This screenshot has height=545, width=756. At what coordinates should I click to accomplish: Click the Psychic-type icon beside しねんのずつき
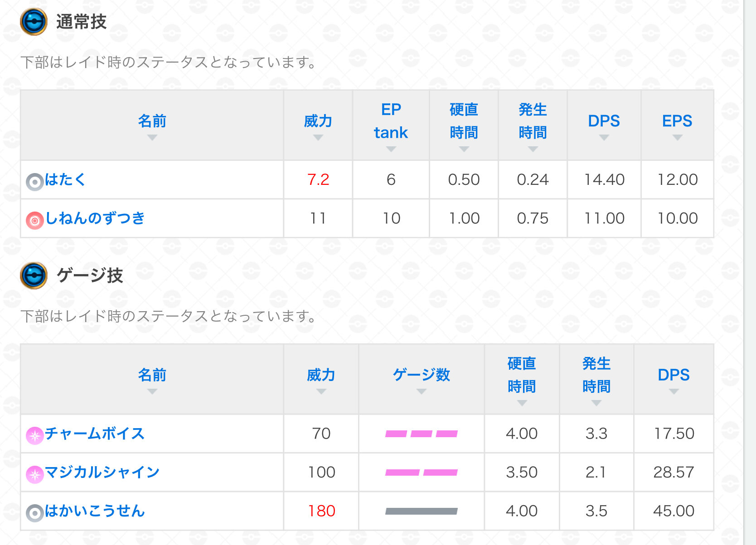pos(34,221)
